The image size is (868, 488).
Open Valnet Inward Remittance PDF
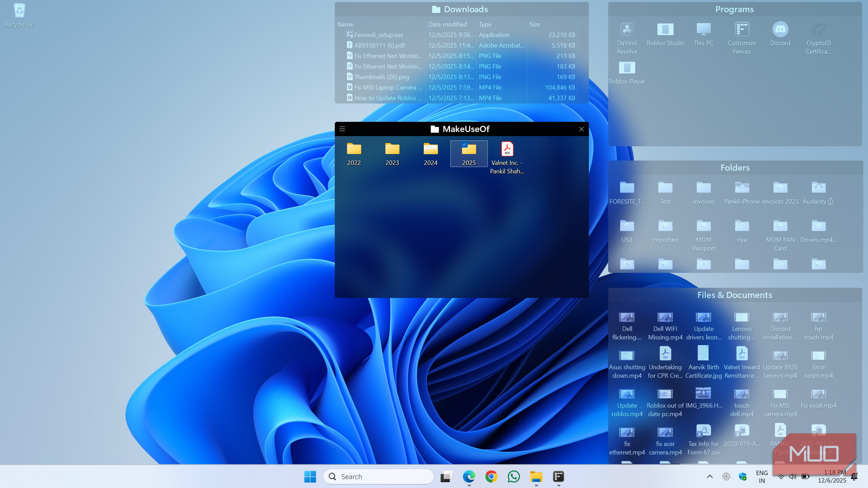[x=742, y=362]
